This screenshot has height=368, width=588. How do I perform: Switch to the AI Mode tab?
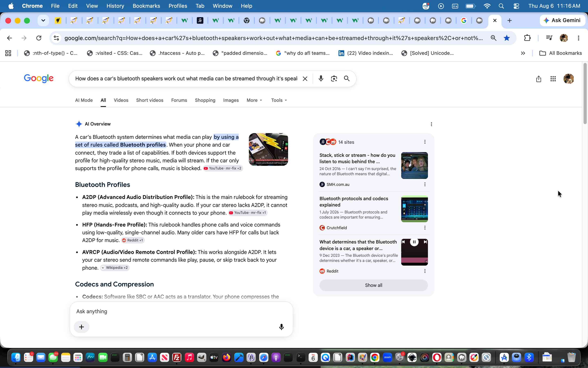click(84, 100)
